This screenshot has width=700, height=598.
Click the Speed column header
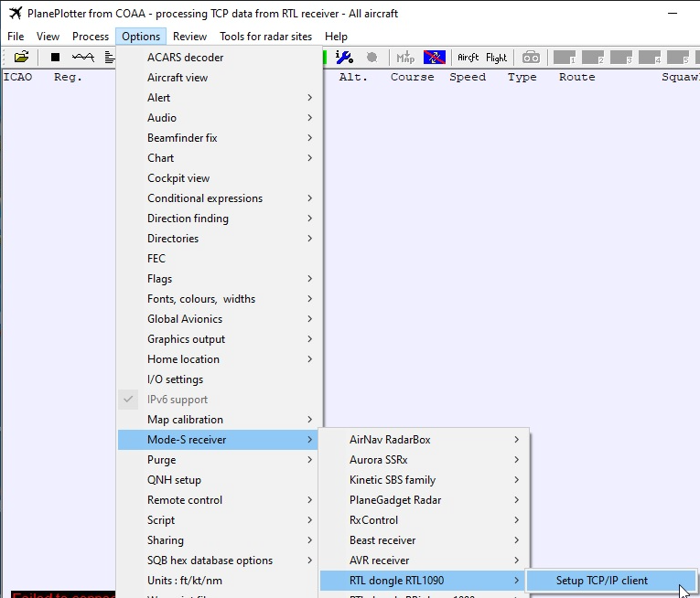(x=468, y=77)
